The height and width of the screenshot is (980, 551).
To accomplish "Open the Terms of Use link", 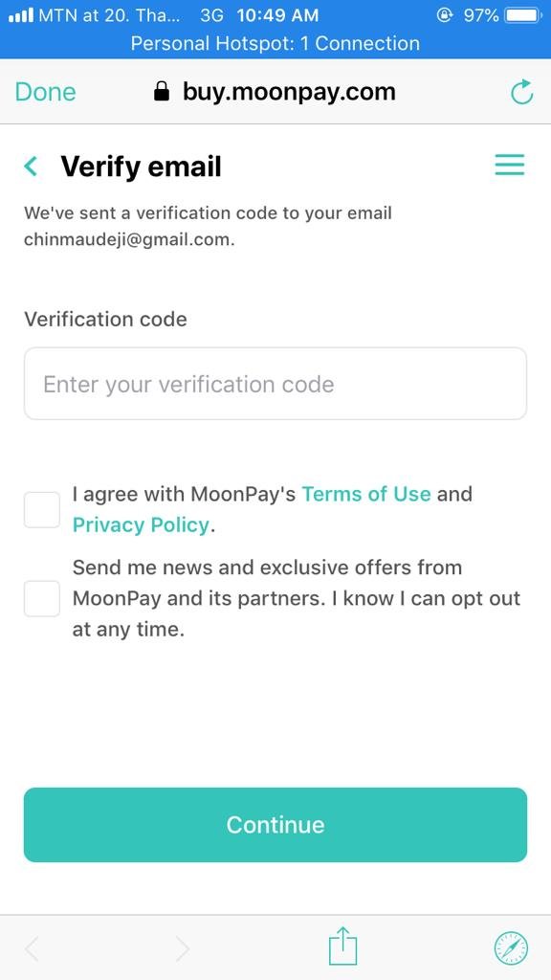I will point(366,495).
